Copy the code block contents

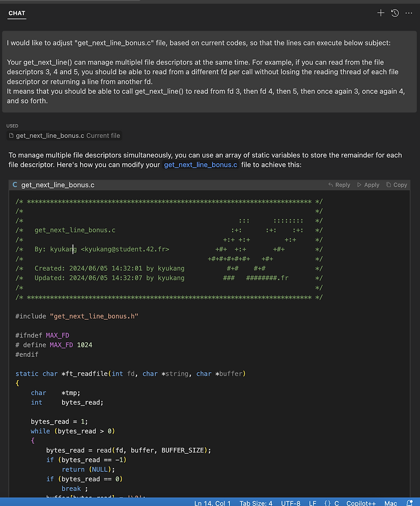pyautogui.click(x=396, y=185)
